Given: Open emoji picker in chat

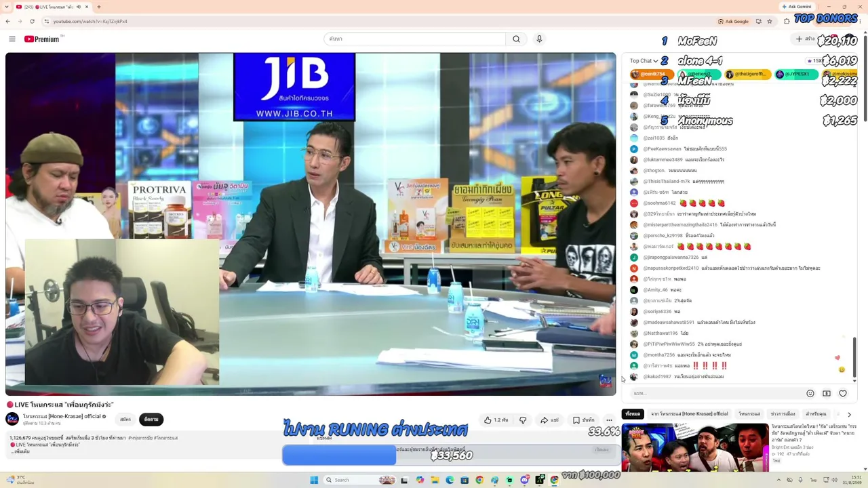Looking at the screenshot, I should tap(810, 394).
